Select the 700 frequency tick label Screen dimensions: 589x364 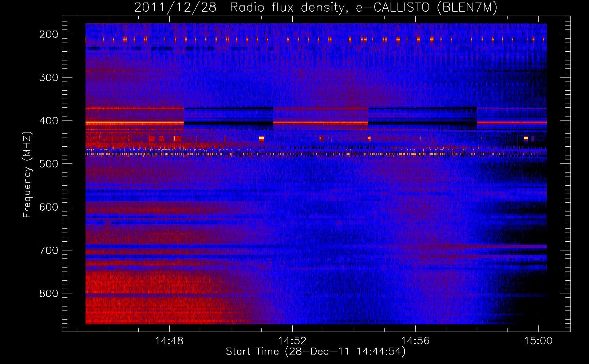(49, 250)
